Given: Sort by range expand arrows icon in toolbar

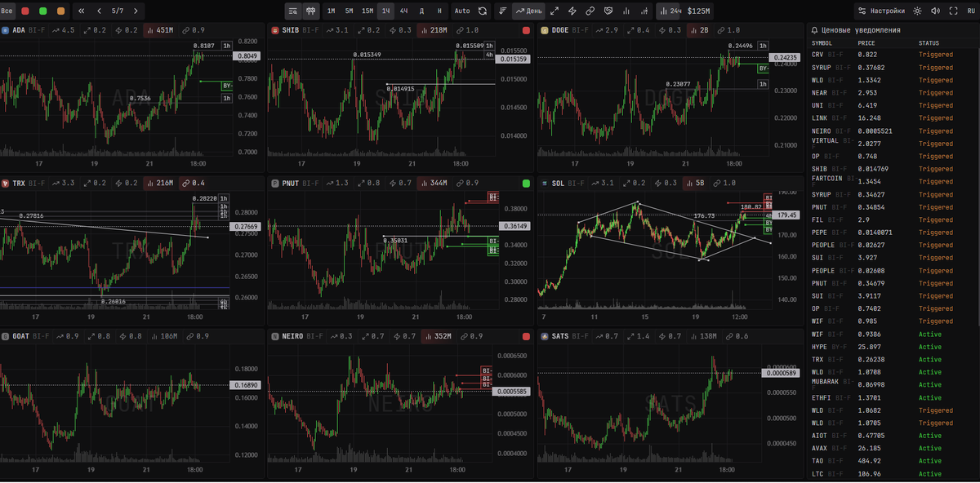Looking at the screenshot, I should (x=555, y=11).
